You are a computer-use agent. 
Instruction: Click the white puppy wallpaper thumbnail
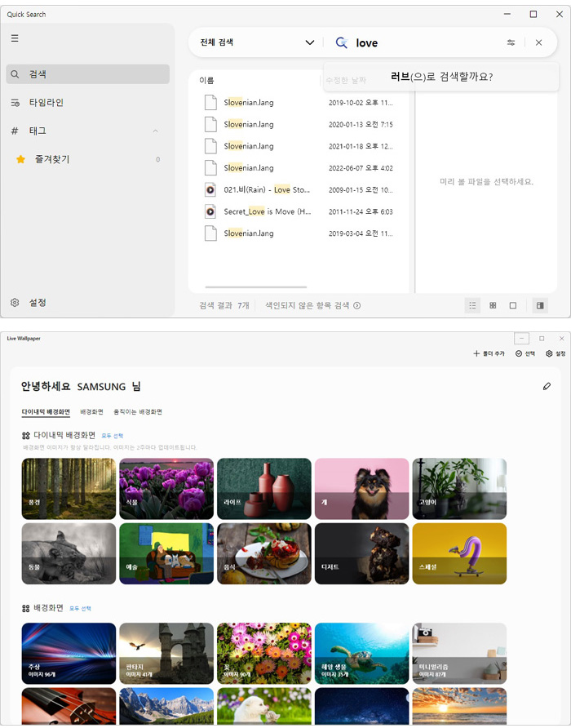[264, 706]
